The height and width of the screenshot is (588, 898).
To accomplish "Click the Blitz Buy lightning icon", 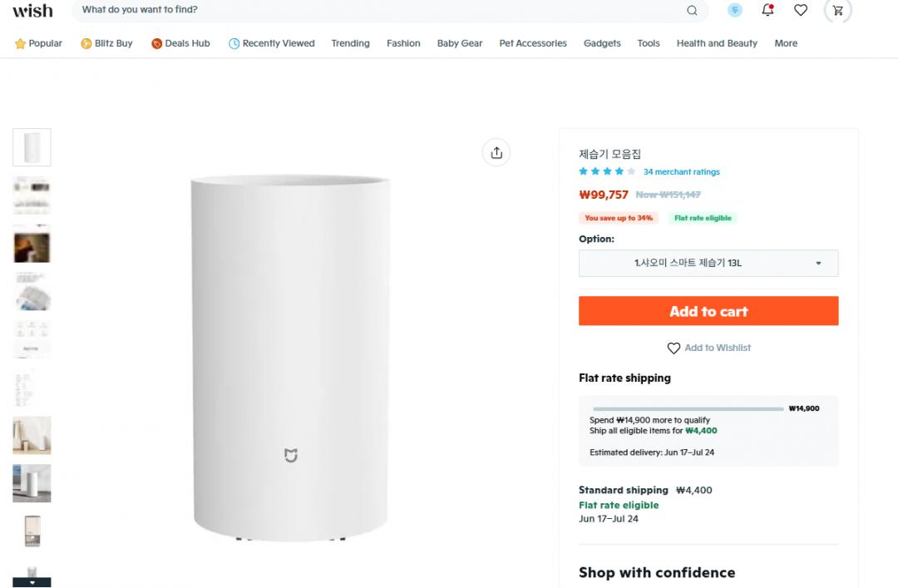I will [86, 43].
